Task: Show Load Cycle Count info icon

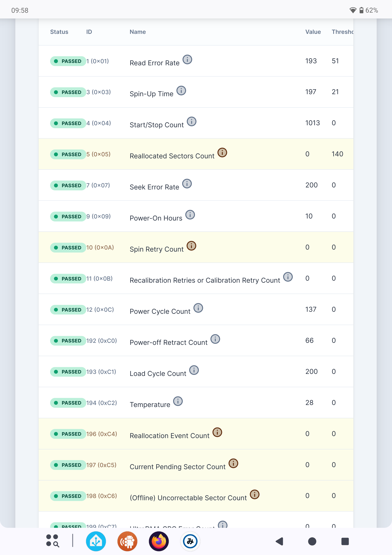Action: (x=194, y=370)
